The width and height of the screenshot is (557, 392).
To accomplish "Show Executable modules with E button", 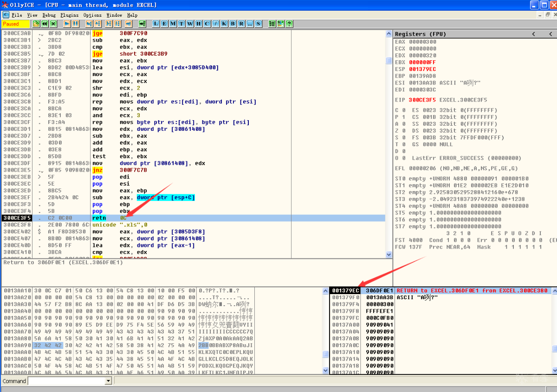I will [164, 24].
